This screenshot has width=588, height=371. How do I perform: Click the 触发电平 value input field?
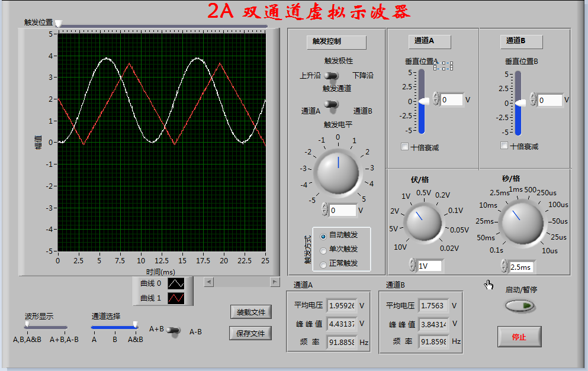342,211
